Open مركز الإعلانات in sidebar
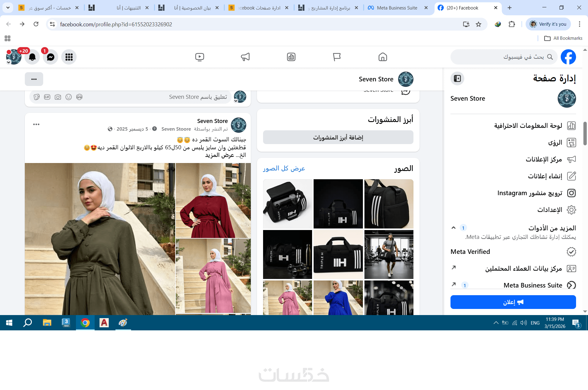588x390 pixels. [x=544, y=159]
